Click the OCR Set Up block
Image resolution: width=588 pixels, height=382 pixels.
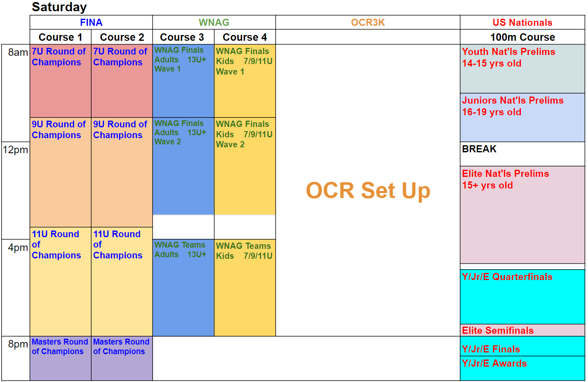[x=368, y=190]
